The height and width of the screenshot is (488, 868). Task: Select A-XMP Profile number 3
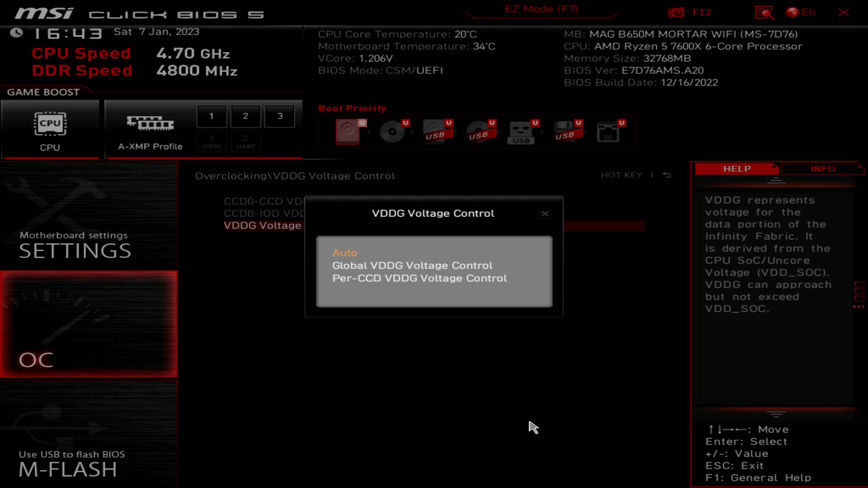point(280,116)
